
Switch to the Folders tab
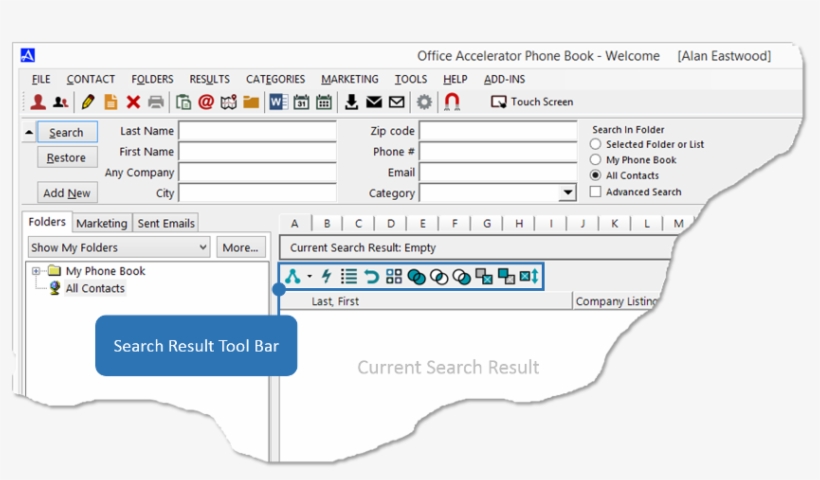[47, 222]
